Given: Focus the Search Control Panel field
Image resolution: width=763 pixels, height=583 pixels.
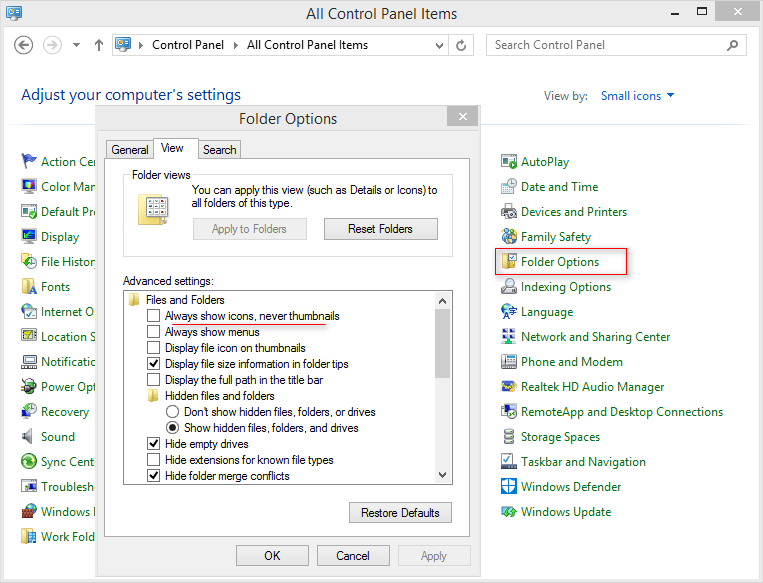Looking at the screenshot, I should 616,45.
